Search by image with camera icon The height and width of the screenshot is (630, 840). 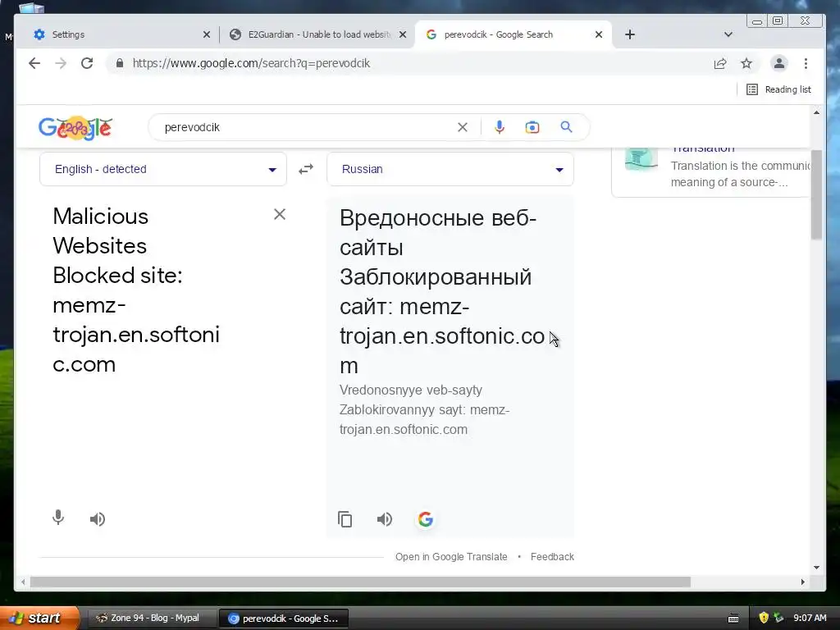click(x=532, y=127)
